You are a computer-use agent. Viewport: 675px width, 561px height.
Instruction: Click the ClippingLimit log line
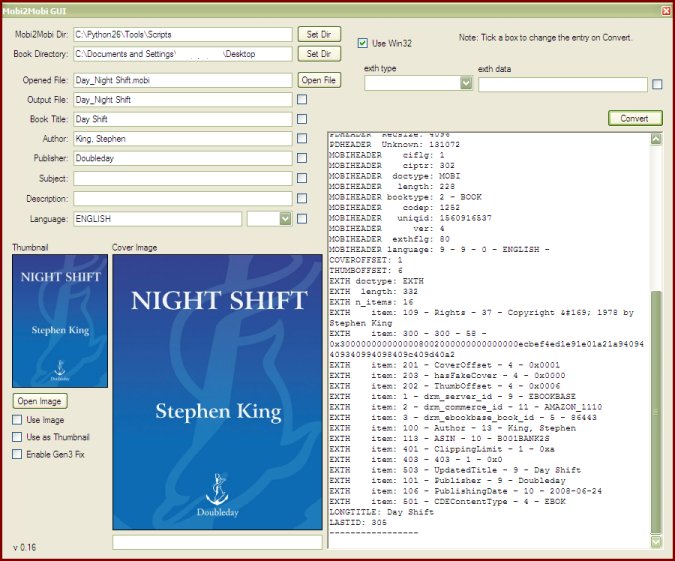point(442,449)
